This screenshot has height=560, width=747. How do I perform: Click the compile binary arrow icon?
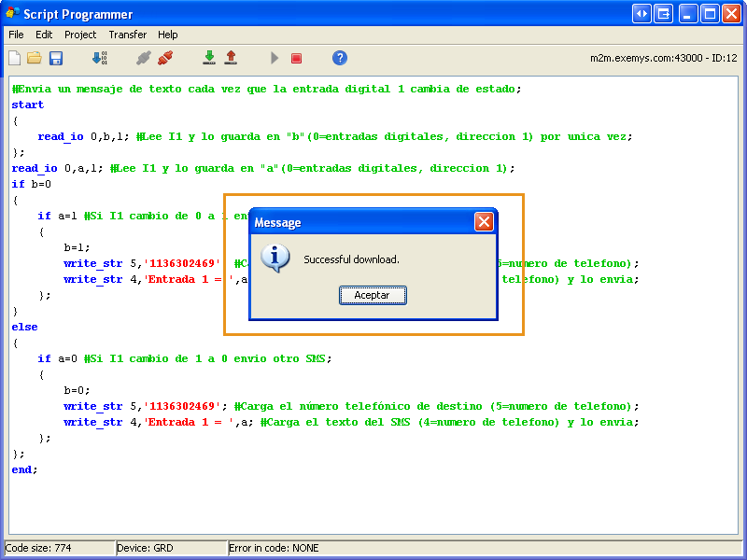pos(99,58)
